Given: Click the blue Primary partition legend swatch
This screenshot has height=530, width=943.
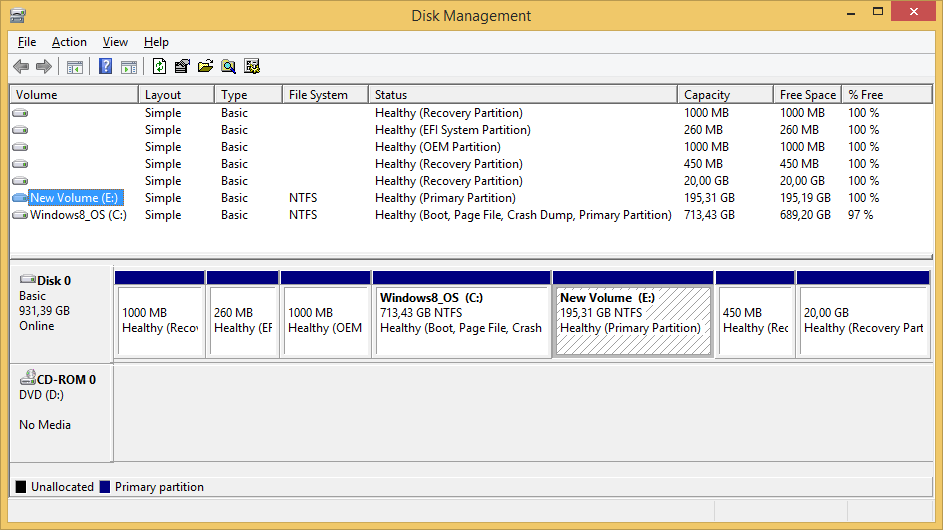Looking at the screenshot, I should pyautogui.click(x=104, y=487).
